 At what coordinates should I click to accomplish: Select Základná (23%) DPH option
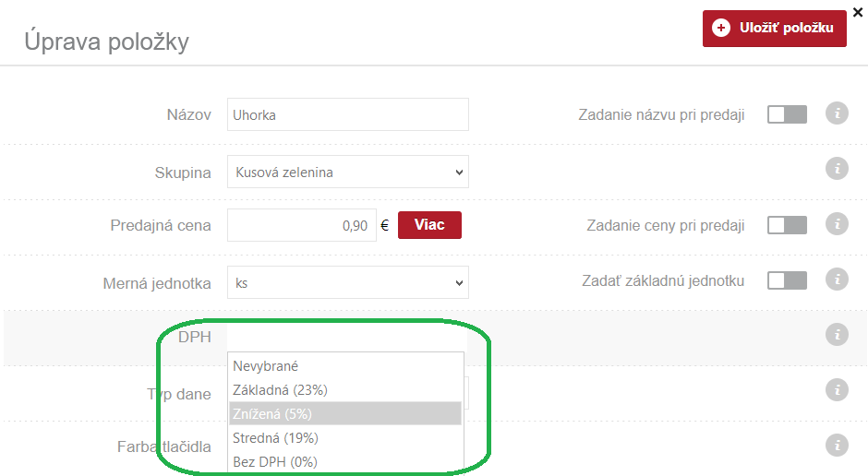281,389
